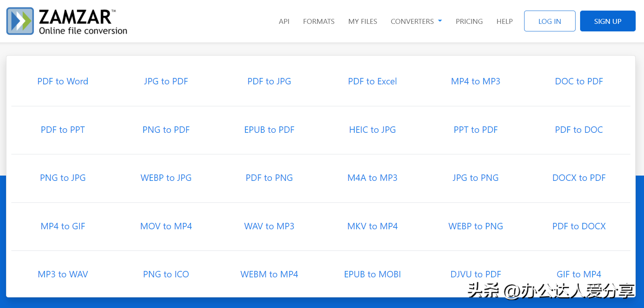The height and width of the screenshot is (308, 644).
Task: Choose the M4A to MP3 link
Action: coord(372,178)
